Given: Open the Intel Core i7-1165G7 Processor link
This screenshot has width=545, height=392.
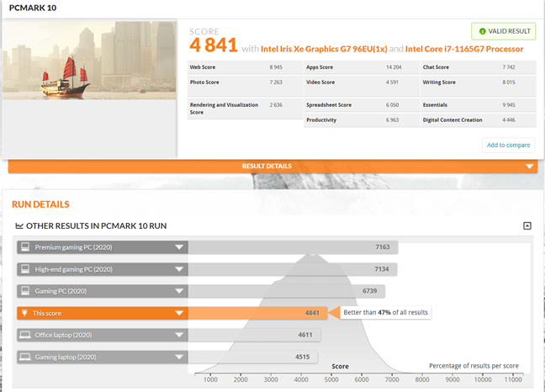Looking at the screenshot, I should (x=464, y=49).
